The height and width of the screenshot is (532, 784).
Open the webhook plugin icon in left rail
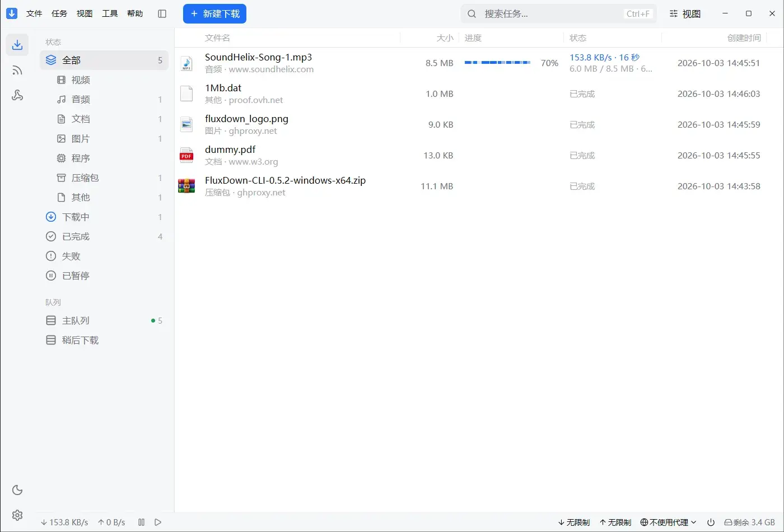click(17, 95)
